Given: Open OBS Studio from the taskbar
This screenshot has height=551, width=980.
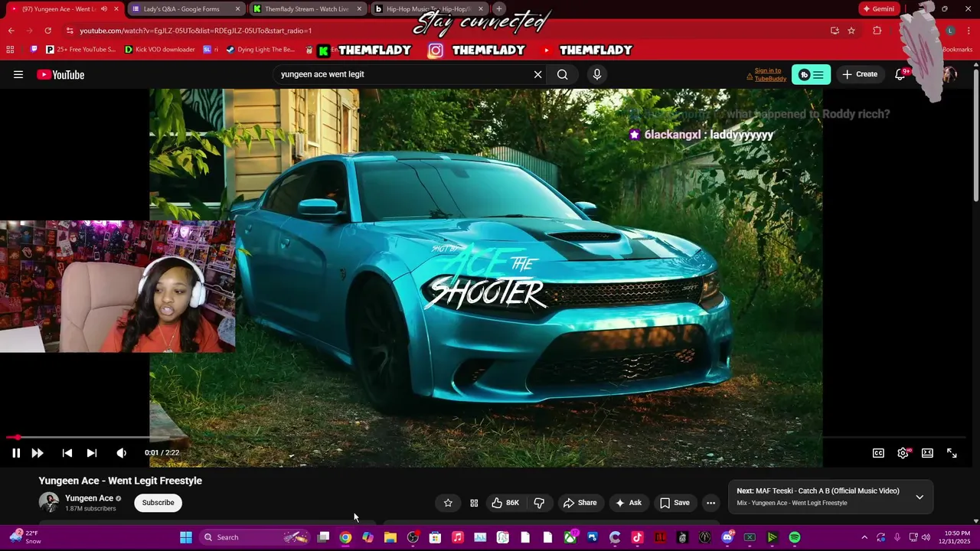Looking at the screenshot, I should tap(413, 537).
